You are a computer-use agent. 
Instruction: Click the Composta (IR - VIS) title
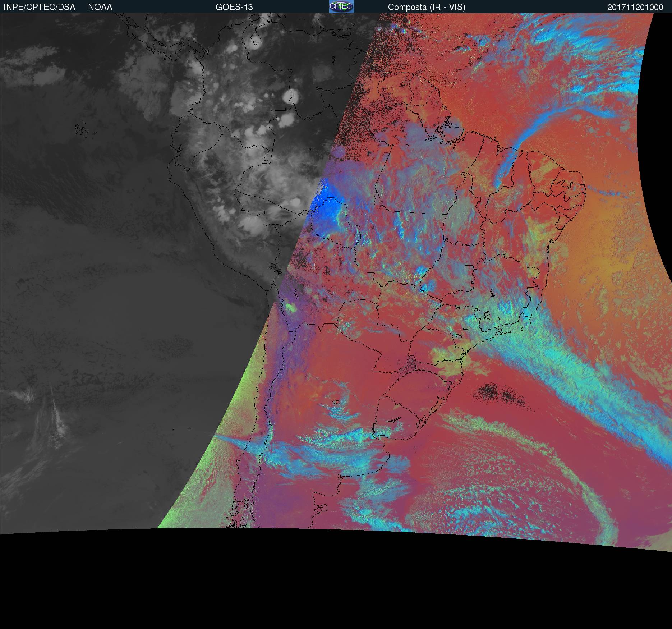(x=427, y=7)
